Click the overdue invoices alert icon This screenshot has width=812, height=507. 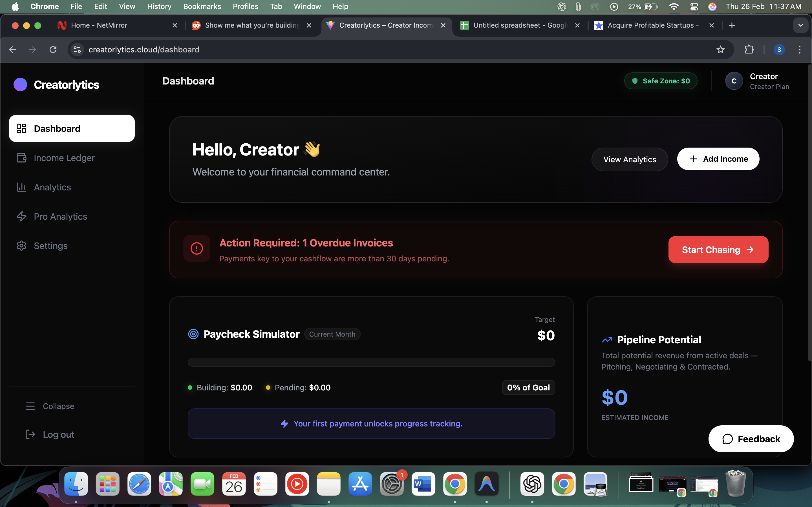coord(196,248)
